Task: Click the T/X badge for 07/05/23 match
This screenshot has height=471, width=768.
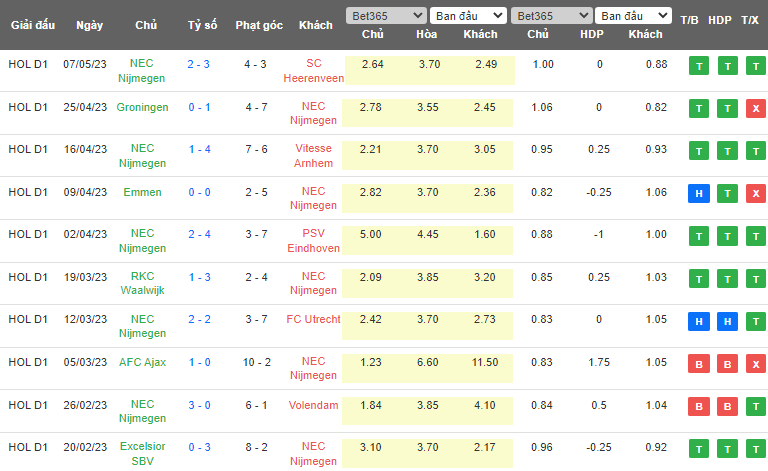Action: (756, 66)
